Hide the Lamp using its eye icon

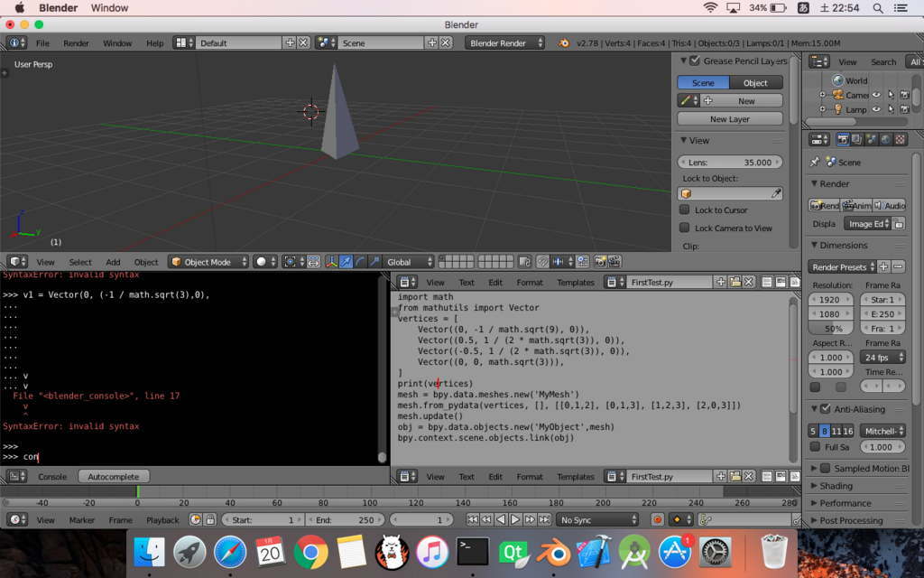[x=875, y=109]
